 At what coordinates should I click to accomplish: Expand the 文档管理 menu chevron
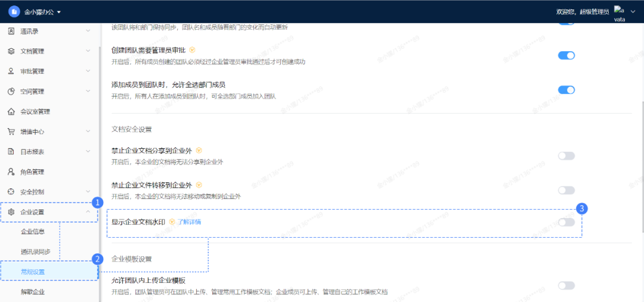click(88, 51)
